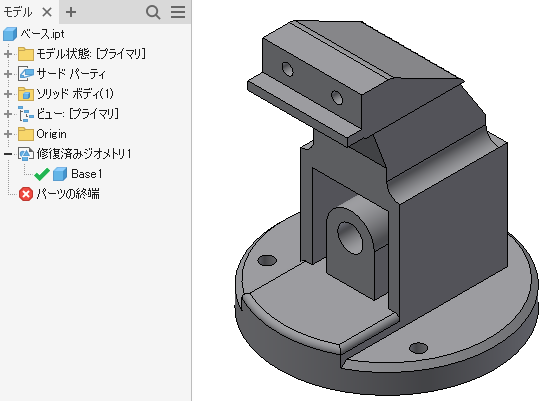Viewport: 544px width, 401px height.
Task: Open the browser hamburger menu
Action: (x=178, y=12)
